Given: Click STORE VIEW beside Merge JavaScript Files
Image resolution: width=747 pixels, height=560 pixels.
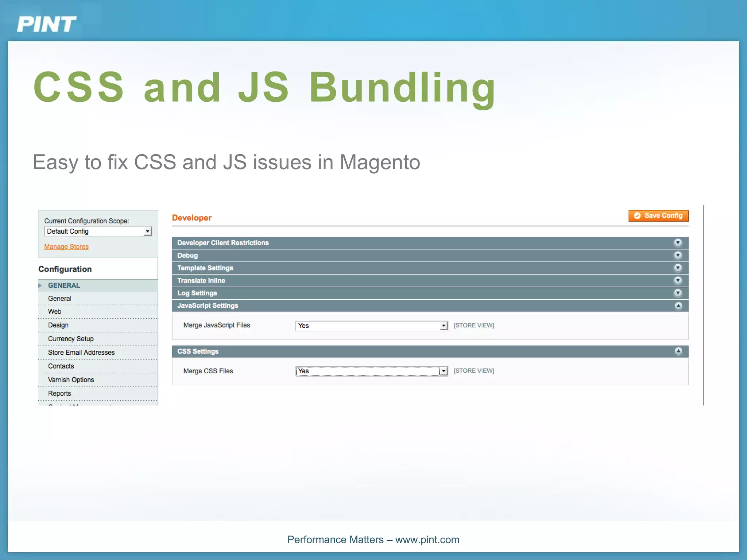Looking at the screenshot, I should point(474,325).
